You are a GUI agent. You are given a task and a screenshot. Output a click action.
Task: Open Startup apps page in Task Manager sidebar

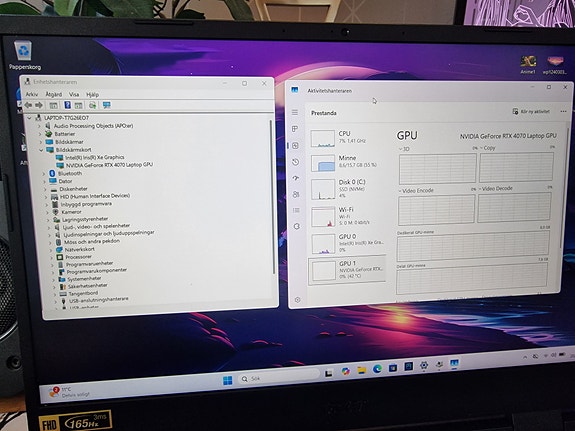(x=296, y=178)
